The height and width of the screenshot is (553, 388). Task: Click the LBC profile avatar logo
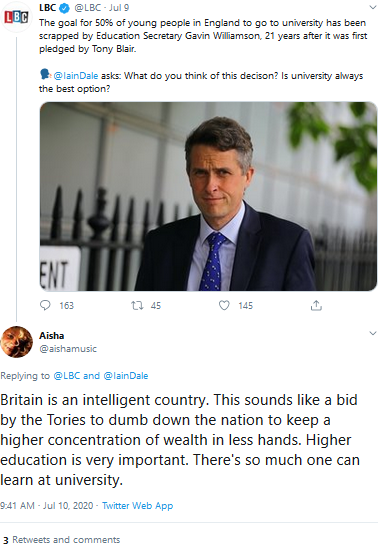click(17, 17)
